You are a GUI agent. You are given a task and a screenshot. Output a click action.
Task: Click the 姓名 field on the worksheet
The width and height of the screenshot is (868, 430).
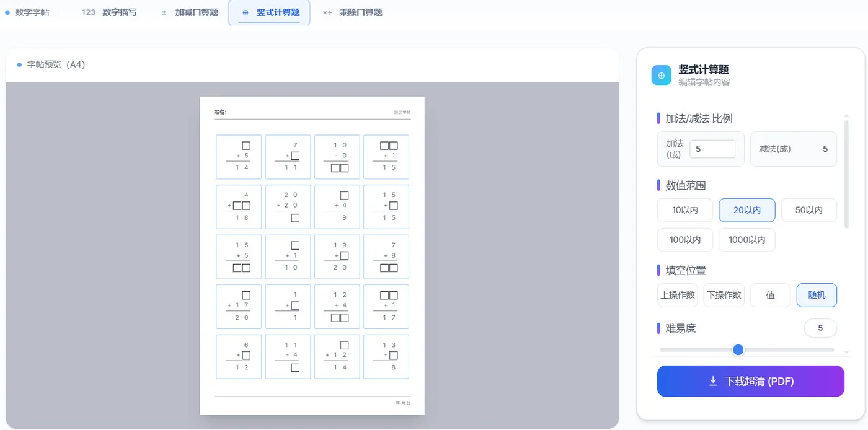pos(221,112)
